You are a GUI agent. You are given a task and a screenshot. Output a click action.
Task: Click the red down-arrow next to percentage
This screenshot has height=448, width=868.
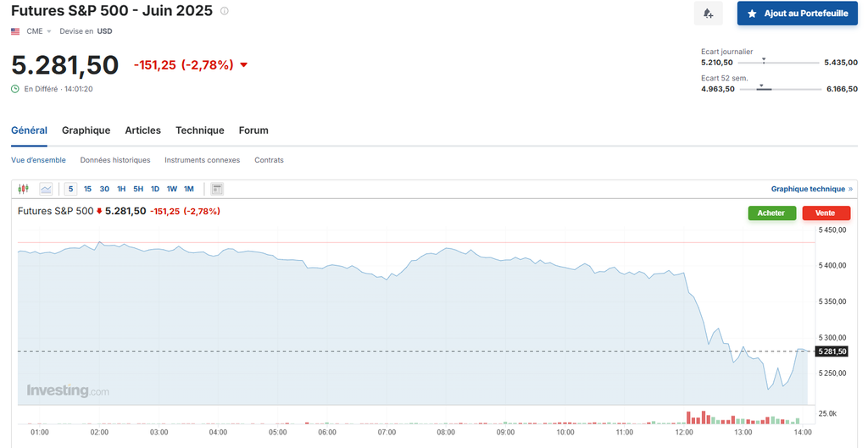tap(244, 65)
